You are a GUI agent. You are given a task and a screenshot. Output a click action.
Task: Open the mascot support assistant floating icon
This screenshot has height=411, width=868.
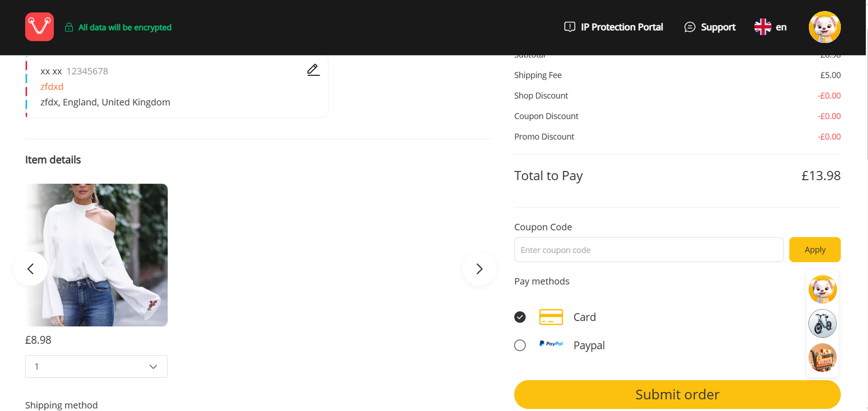pos(823,289)
